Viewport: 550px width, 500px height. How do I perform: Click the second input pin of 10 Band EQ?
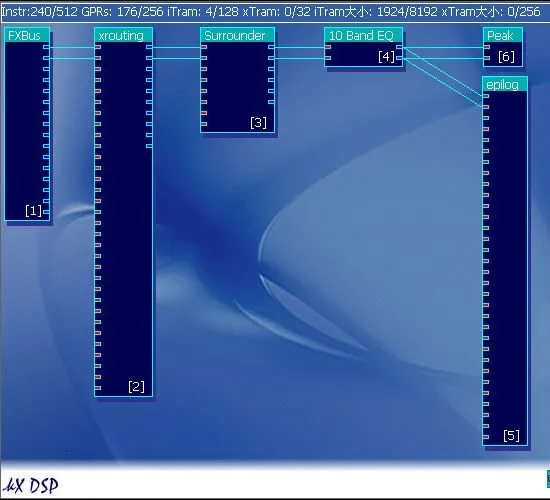[x=328, y=58]
